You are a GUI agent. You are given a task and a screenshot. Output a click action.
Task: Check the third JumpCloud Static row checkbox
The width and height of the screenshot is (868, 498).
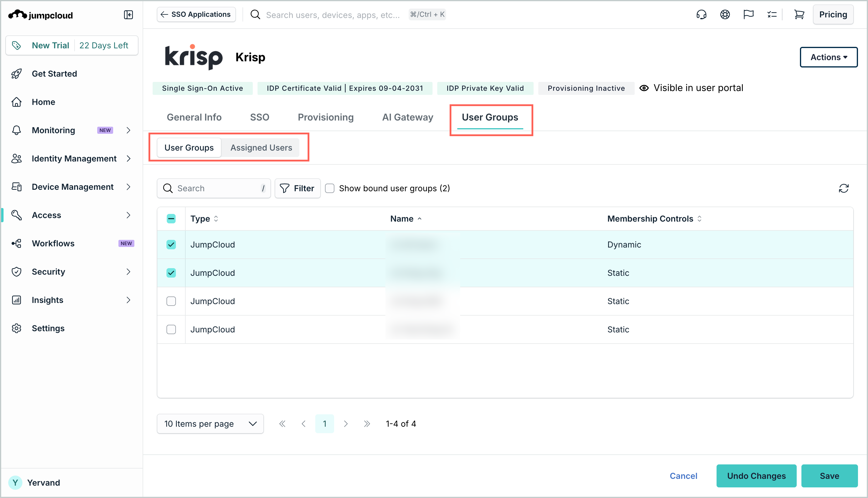tap(171, 301)
